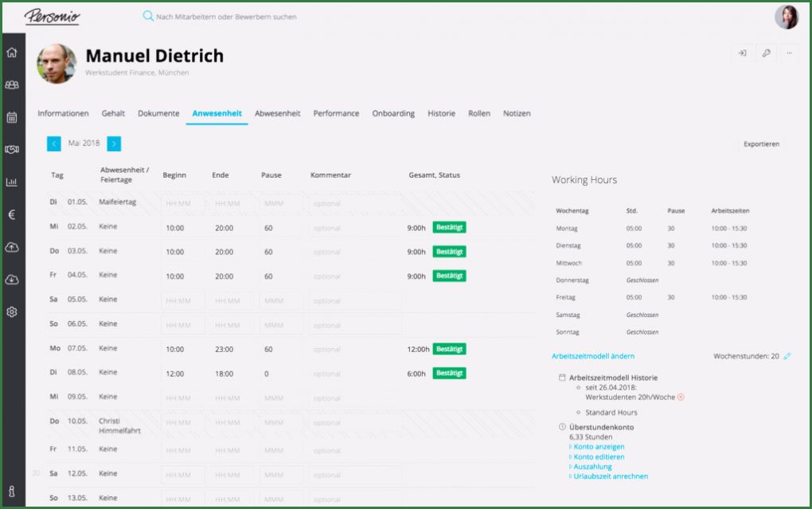Click the Arbeitszeitmodell ändern link

[593, 357]
